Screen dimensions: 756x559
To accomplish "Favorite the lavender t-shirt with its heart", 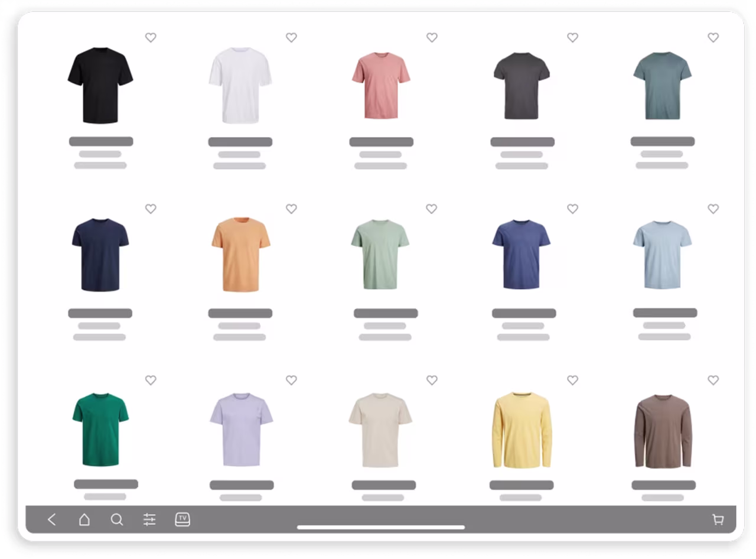I will pos(291,380).
